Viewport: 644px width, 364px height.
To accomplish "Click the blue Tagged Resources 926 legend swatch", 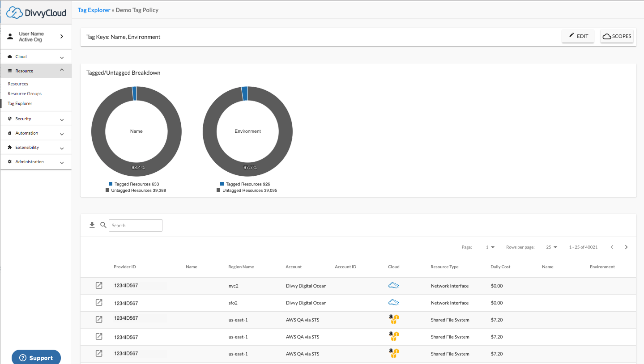I will point(222,184).
